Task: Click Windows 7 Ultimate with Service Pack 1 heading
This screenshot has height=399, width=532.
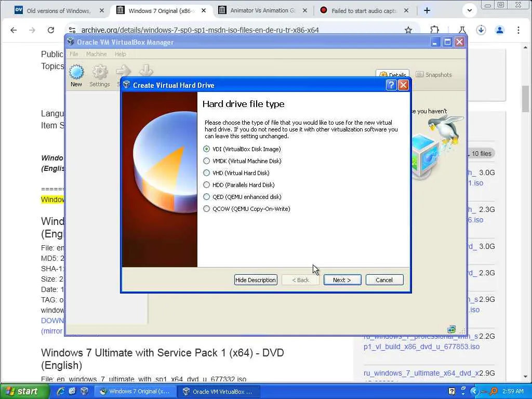Action: pos(163,359)
